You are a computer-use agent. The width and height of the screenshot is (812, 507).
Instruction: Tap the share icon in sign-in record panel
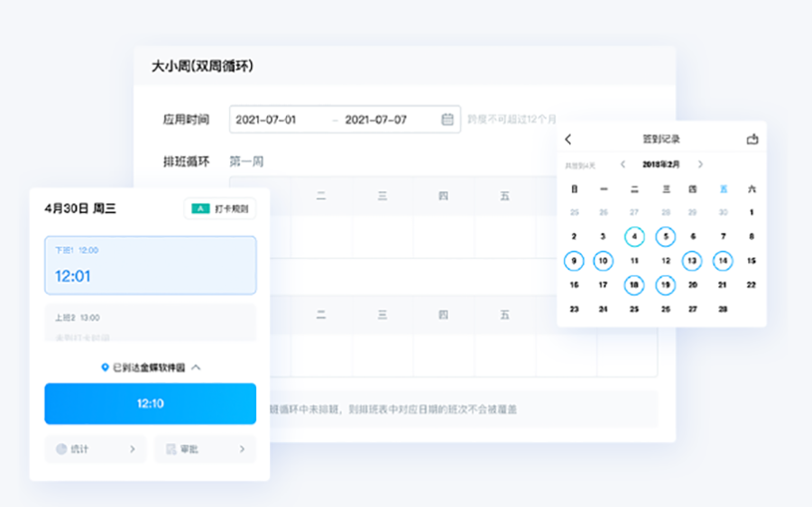pyautogui.click(x=752, y=139)
